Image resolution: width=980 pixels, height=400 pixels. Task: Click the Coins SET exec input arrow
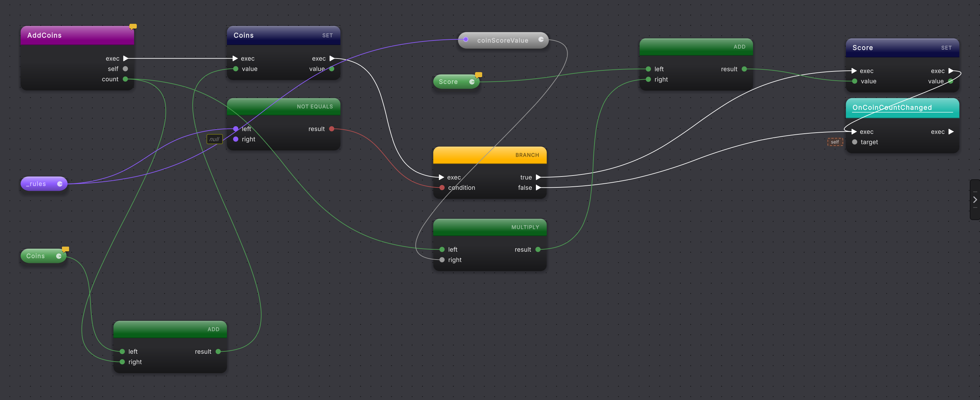tap(235, 59)
